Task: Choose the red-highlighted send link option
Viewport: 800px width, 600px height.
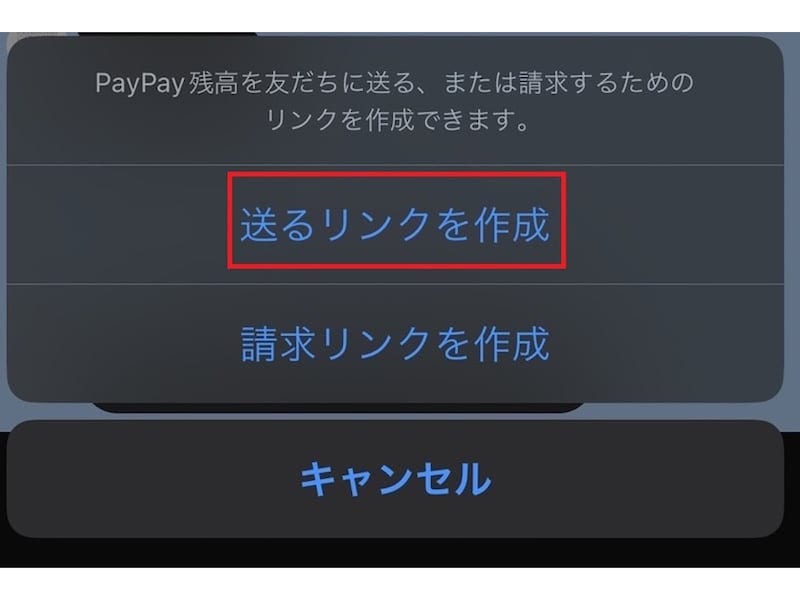Action: pos(396,220)
